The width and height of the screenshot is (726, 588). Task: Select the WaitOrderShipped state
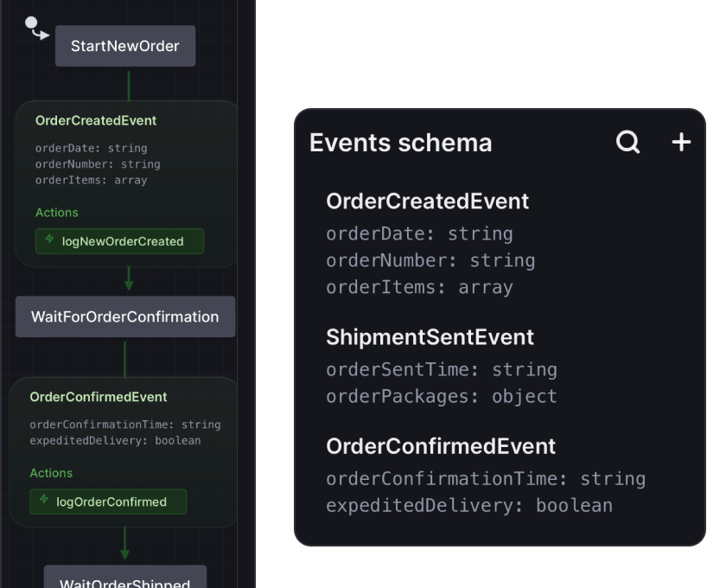point(124,581)
